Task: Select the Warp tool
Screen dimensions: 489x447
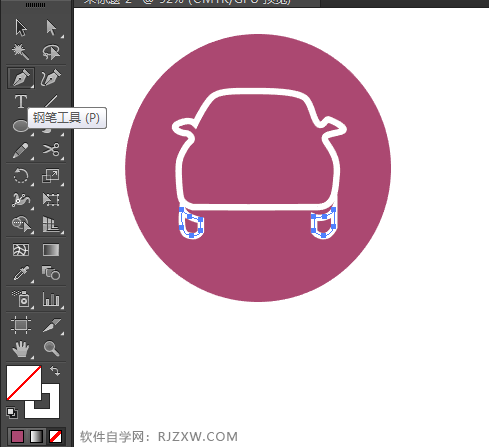Action: (21, 200)
